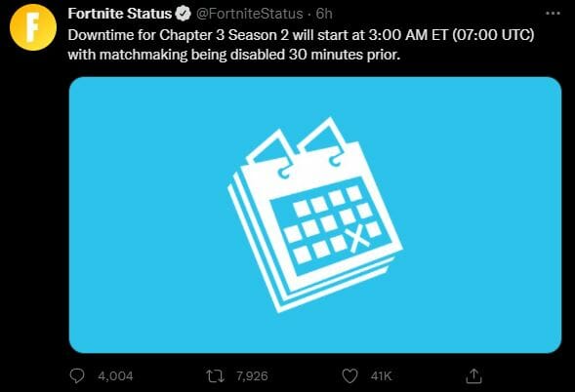Click the 7,926 retweets count
The width and height of the screenshot is (575, 392).
click(252, 376)
